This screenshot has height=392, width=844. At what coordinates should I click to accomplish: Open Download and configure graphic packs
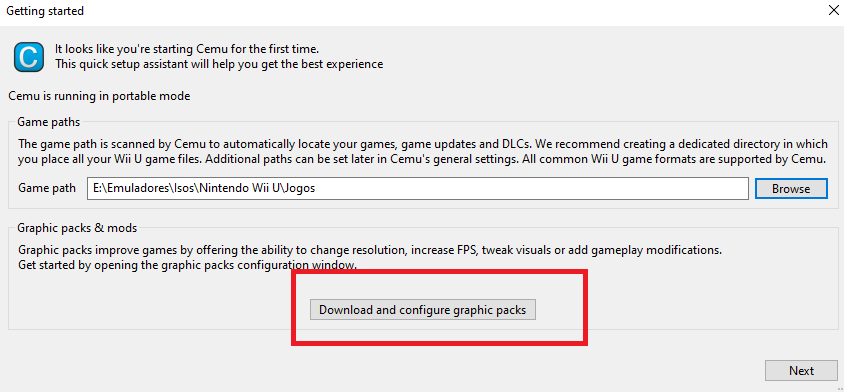[423, 310]
